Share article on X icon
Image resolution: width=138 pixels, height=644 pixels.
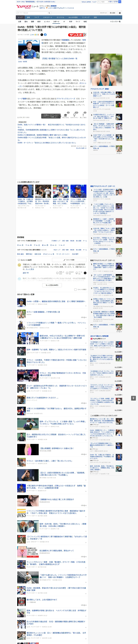coord(42,35)
